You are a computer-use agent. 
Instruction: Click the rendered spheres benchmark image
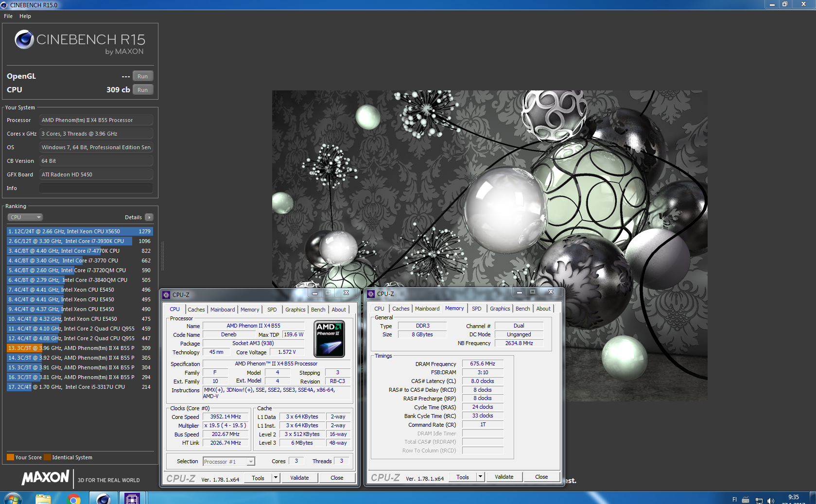point(489,245)
